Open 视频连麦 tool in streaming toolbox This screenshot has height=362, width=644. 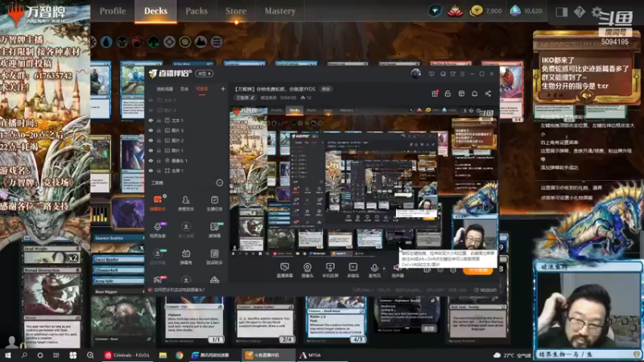(x=158, y=230)
